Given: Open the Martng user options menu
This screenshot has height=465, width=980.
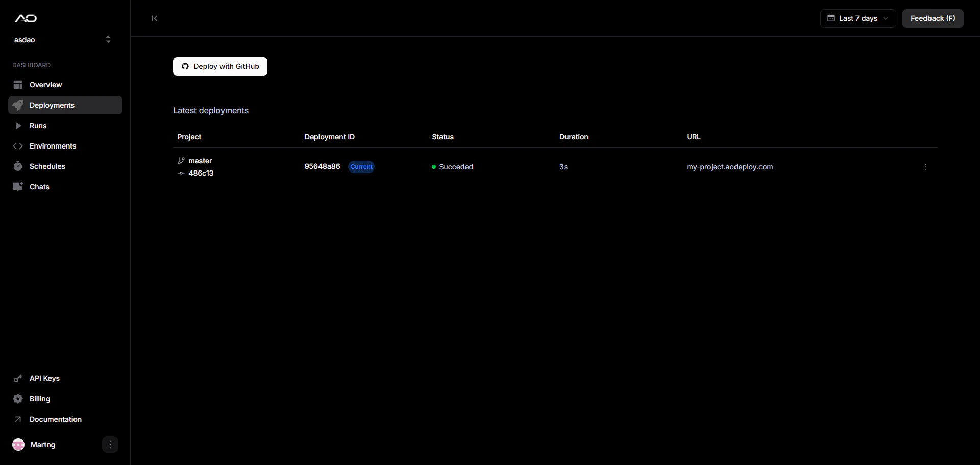Looking at the screenshot, I should [x=110, y=445].
